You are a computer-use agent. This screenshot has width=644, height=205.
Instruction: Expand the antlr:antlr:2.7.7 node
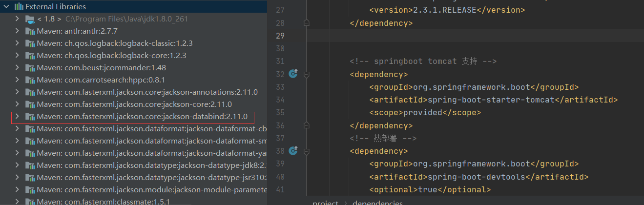click(x=18, y=31)
